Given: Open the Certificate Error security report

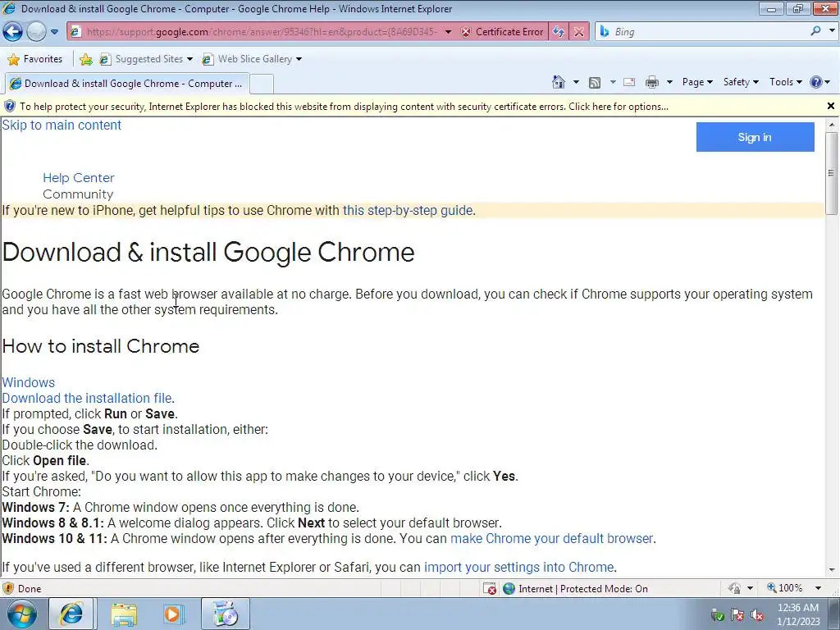Looking at the screenshot, I should coord(502,32).
